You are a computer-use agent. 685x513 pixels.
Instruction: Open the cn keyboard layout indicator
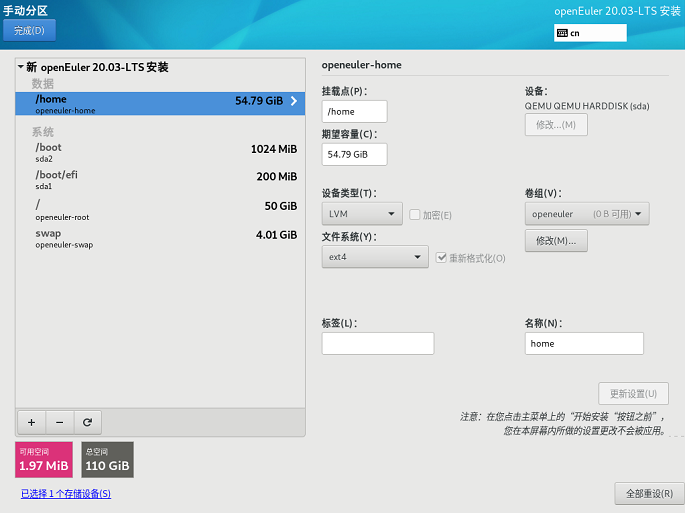[x=590, y=33]
